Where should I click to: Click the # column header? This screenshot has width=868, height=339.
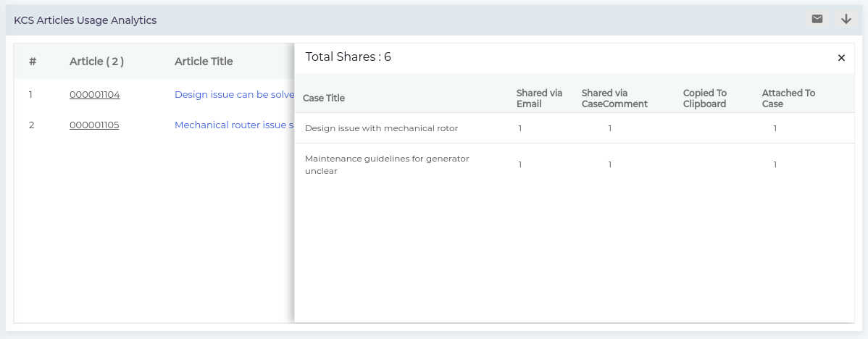click(33, 62)
